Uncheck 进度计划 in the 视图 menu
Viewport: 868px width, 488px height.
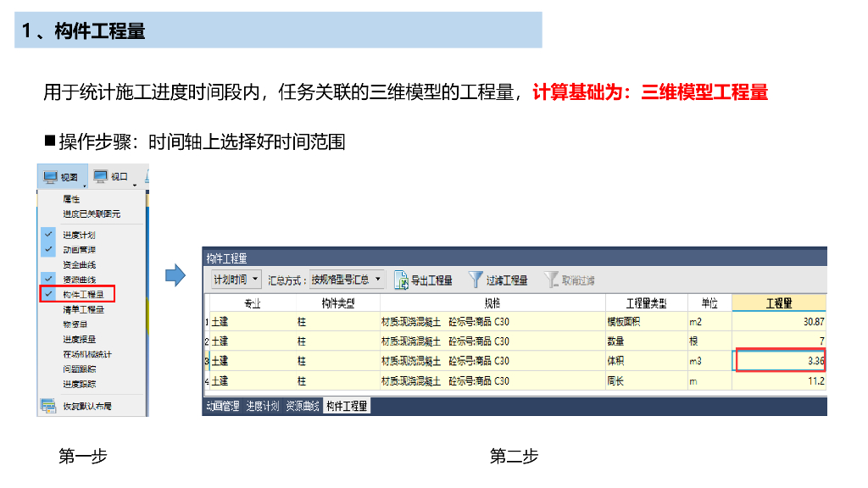(x=79, y=236)
